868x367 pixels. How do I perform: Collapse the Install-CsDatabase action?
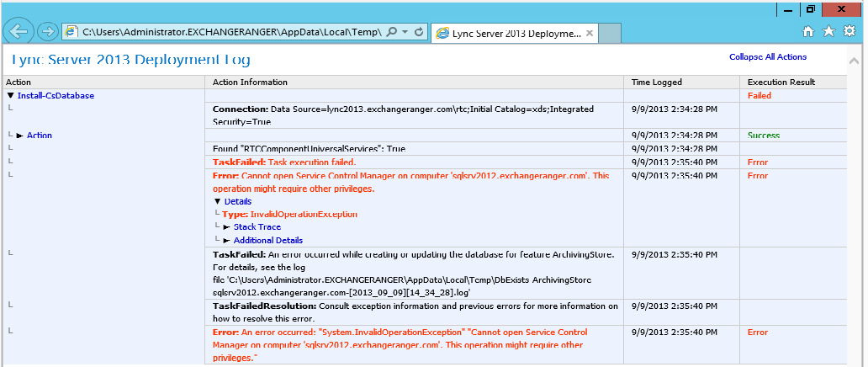point(11,95)
